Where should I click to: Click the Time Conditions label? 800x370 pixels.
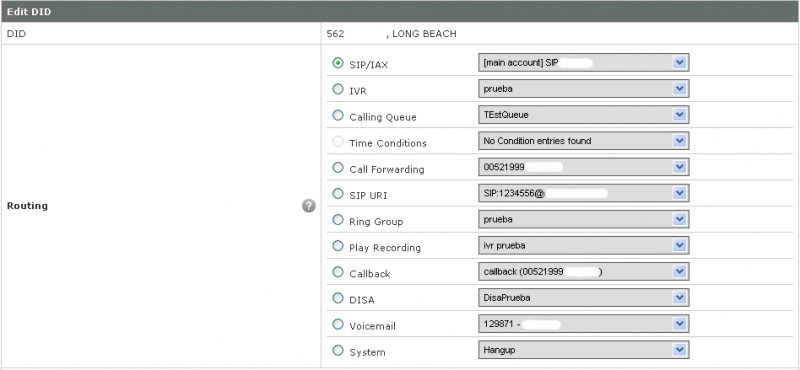tap(388, 143)
